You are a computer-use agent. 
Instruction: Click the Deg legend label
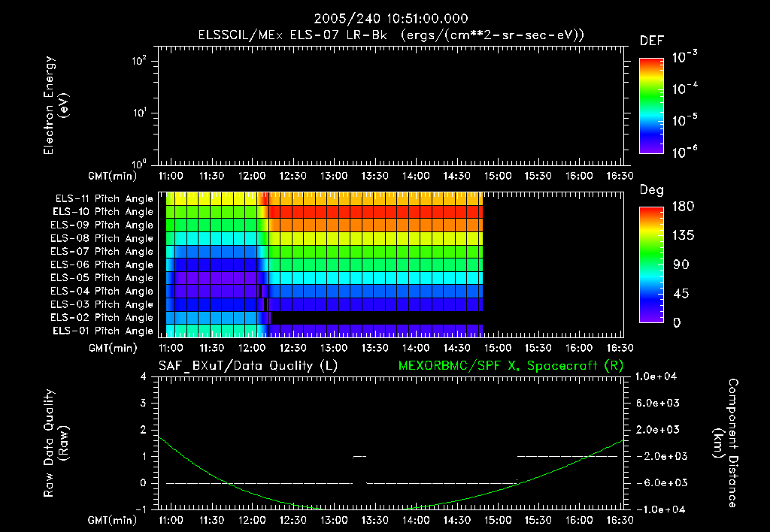(x=652, y=190)
